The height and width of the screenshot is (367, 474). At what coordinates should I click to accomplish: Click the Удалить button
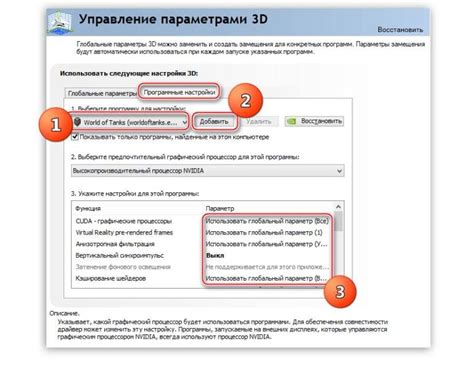pyautogui.click(x=259, y=121)
